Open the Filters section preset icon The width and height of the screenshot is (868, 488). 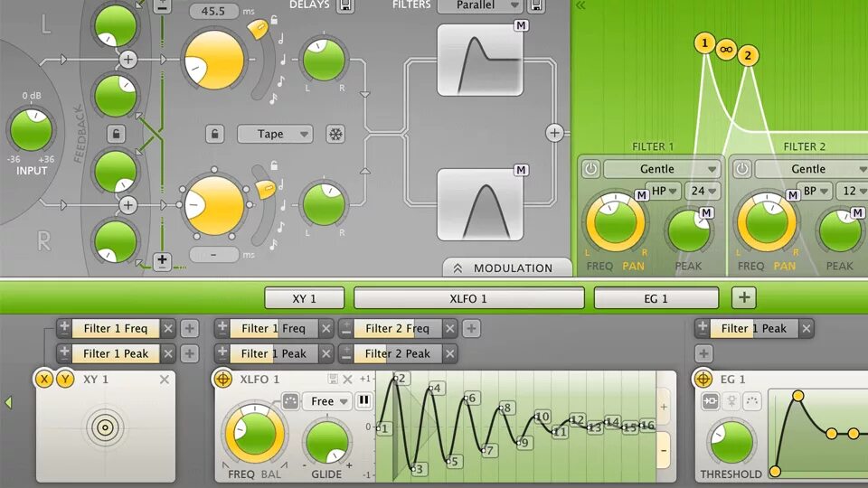click(536, 5)
